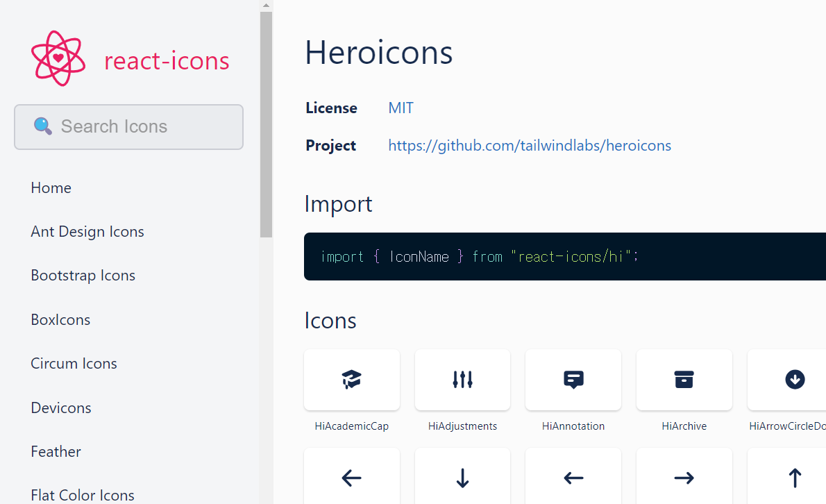Click the Heroicons page heading
826x504 pixels.
click(379, 53)
